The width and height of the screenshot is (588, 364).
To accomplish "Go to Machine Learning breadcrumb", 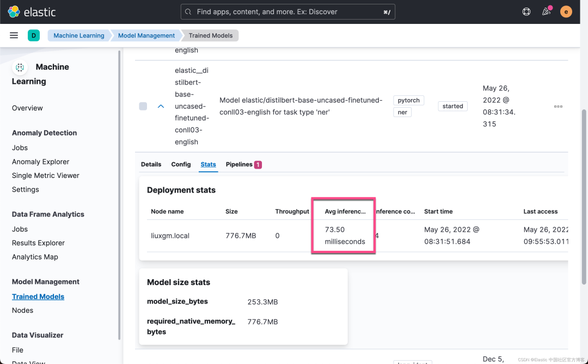I will [x=79, y=35].
